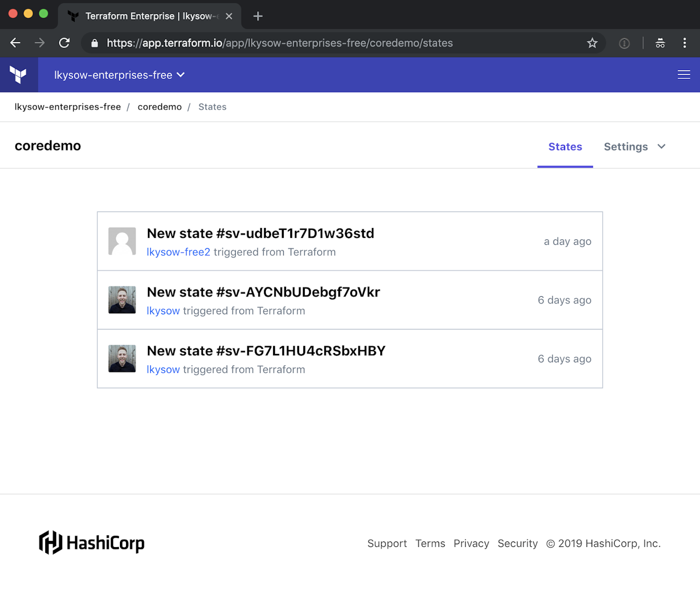Open the hamburger menu on the right
Viewport: 700px width, 589px height.
click(684, 75)
